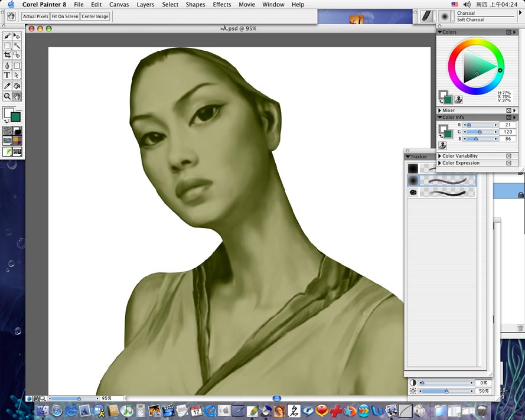Pick the Text tool
The image size is (525, 420).
(7, 75)
